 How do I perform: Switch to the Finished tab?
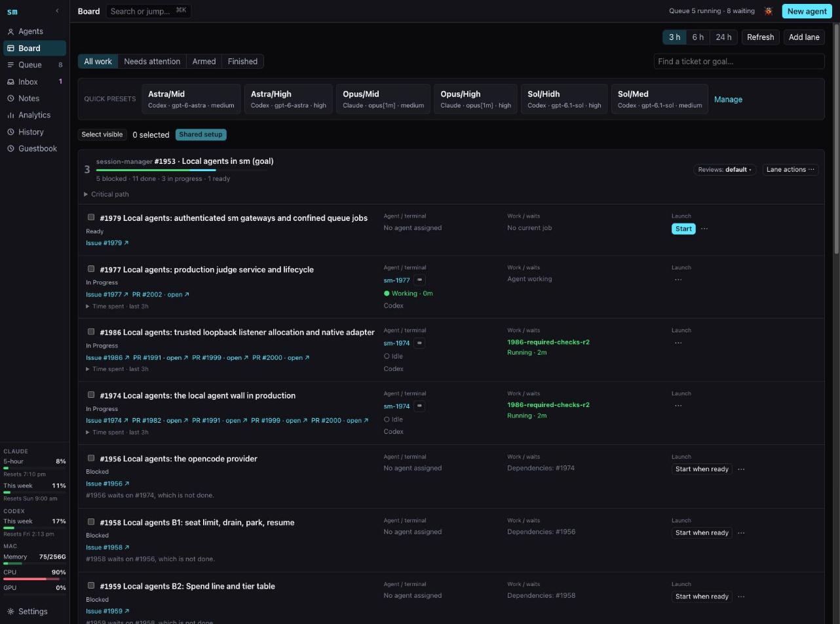point(242,62)
